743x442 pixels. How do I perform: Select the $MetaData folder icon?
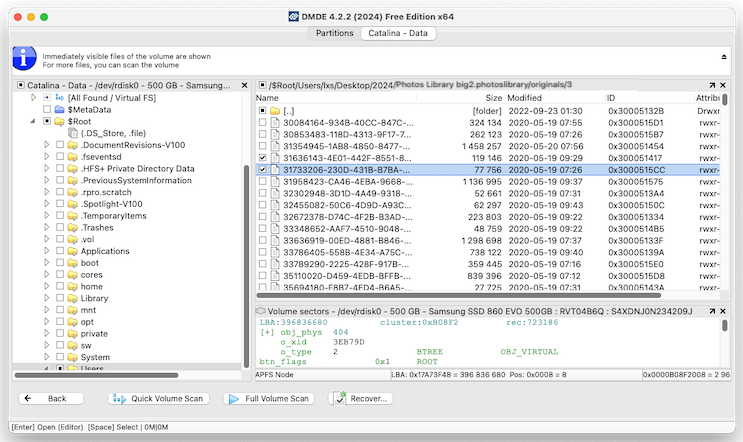[60, 108]
